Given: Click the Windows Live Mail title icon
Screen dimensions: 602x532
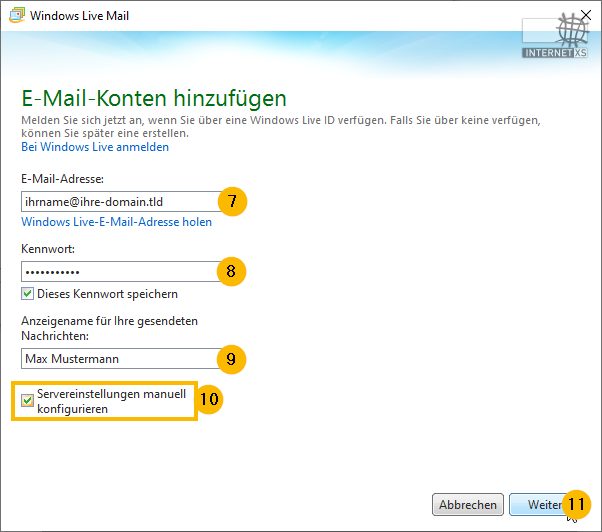Looking at the screenshot, I should tap(17, 15).
